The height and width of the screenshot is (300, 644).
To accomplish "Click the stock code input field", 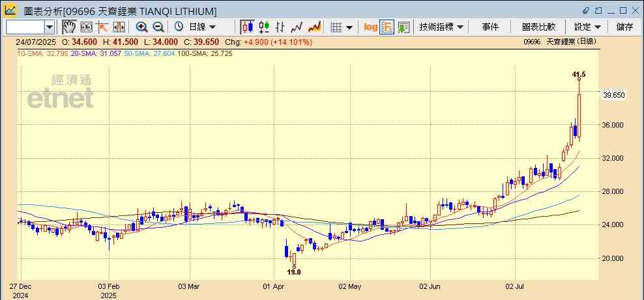I will pyautogui.click(x=25, y=27).
